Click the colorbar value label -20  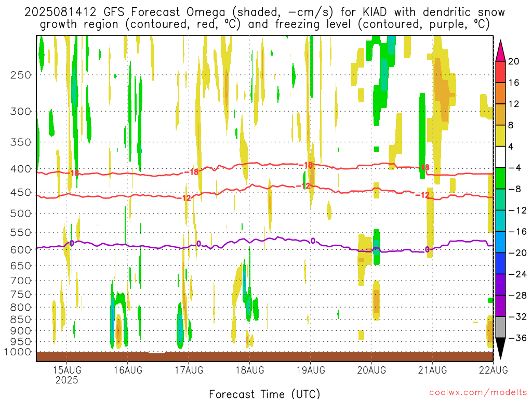(x=517, y=253)
